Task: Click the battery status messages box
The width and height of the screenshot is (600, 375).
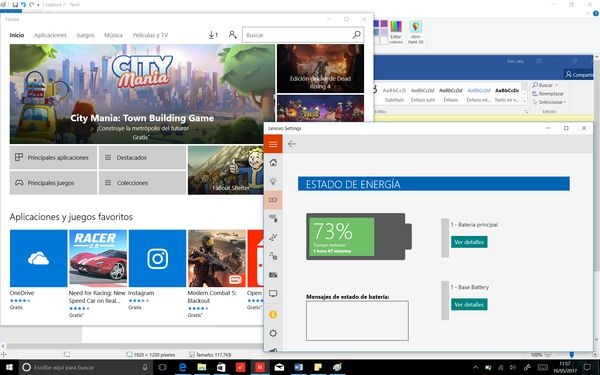Action: click(x=357, y=321)
